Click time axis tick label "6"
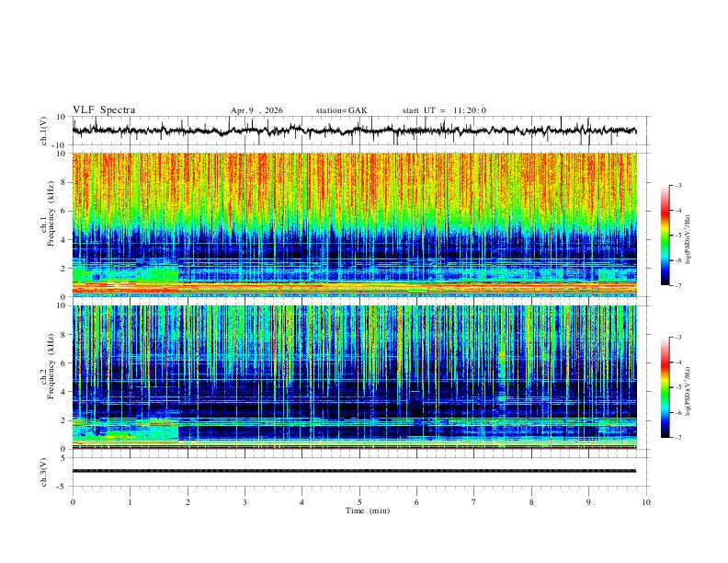This screenshot has width=728, height=563. click(x=416, y=502)
